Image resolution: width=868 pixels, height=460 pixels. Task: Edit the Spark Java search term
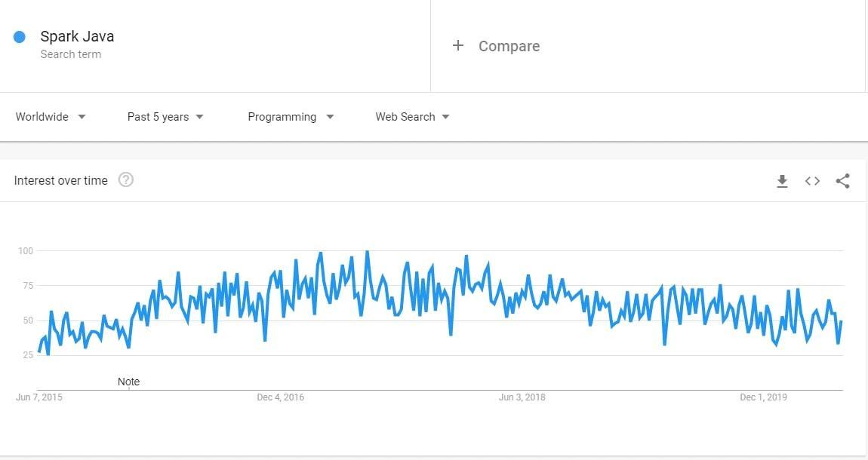click(x=77, y=36)
